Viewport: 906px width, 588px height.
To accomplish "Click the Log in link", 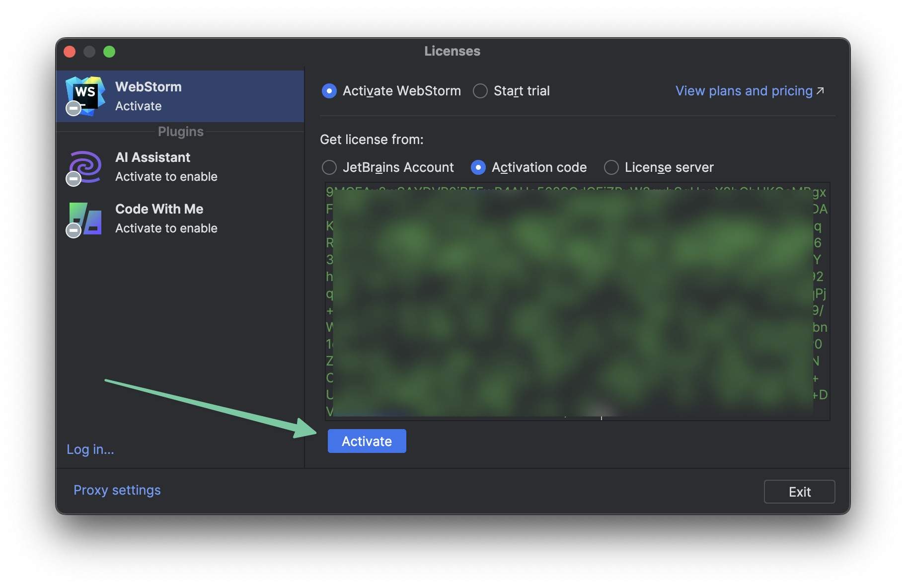I will [x=90, y=449].
